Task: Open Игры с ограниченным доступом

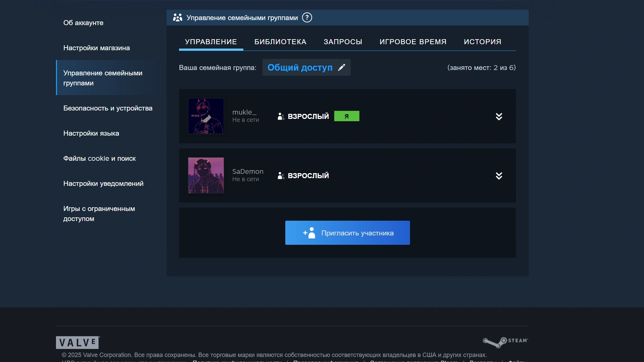Action: pyautogui.click(x=99, y=214)
